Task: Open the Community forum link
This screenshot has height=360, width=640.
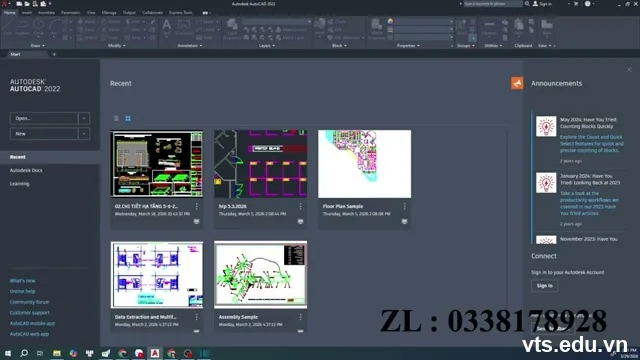Action: click(x=29, y=302)
